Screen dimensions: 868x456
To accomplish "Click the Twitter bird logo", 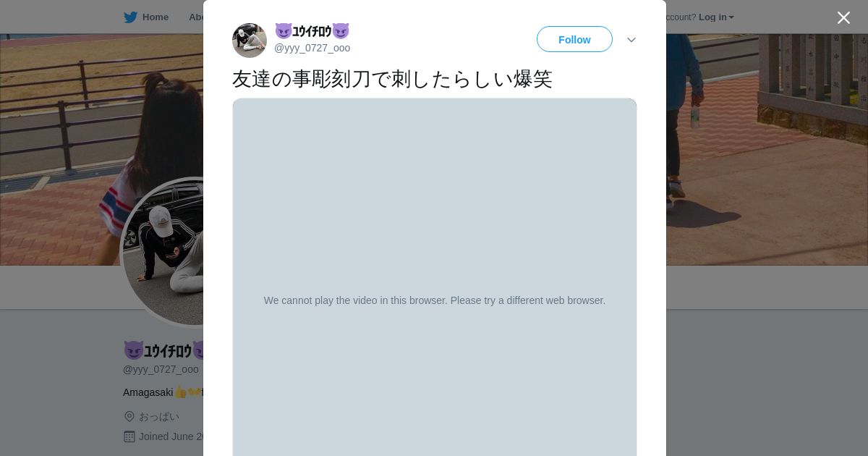I will tap(130, 17).
